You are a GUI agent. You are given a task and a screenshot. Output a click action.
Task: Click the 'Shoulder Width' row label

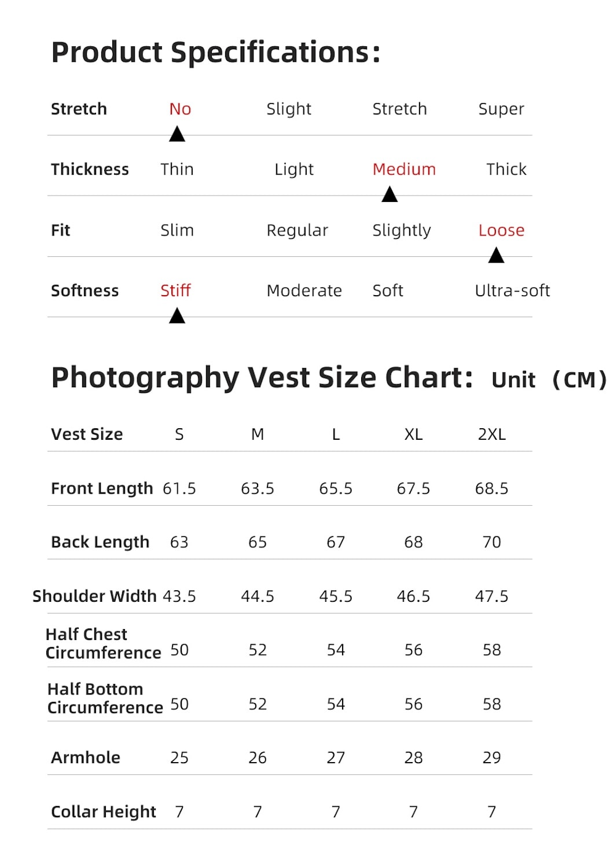(94, 596)
